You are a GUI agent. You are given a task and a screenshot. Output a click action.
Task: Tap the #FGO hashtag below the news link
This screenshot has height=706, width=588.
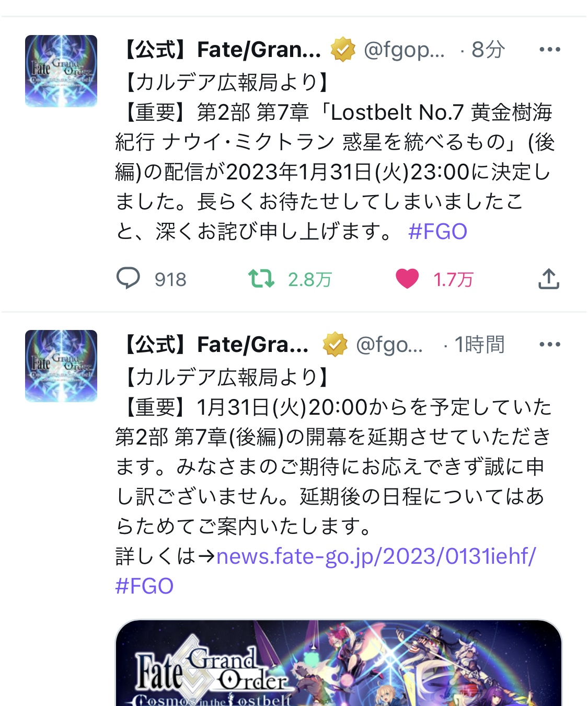click(144, 586)
